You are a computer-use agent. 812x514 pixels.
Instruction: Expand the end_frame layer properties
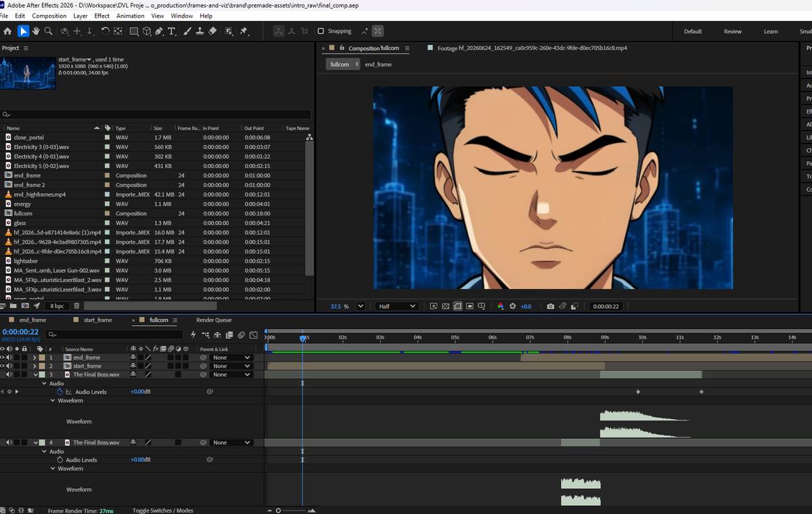point(35,358)
